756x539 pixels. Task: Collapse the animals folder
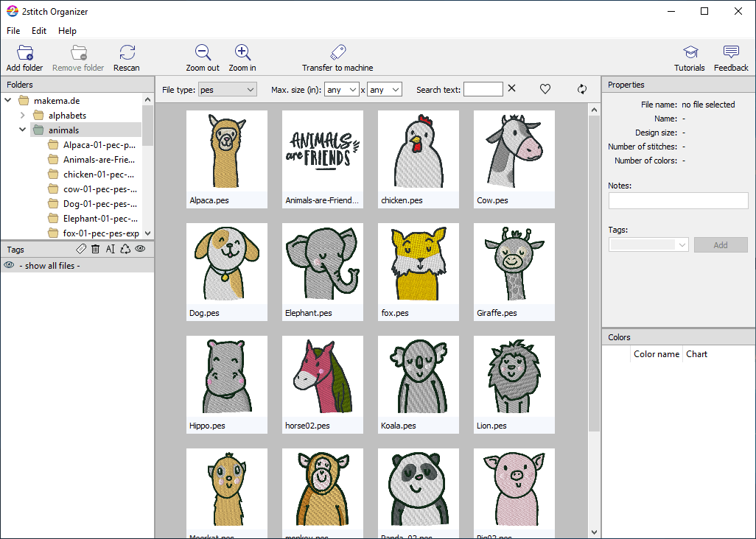pos(22,130)
